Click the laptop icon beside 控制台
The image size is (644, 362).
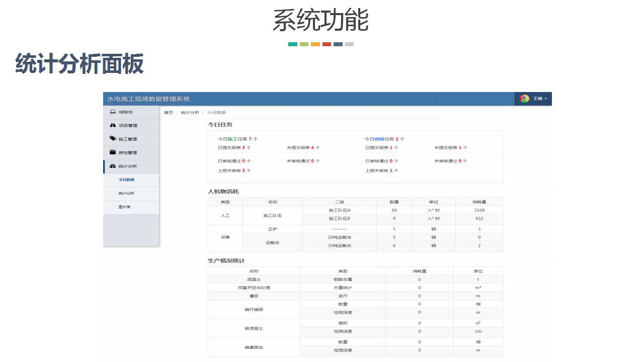tap(113, 112)
